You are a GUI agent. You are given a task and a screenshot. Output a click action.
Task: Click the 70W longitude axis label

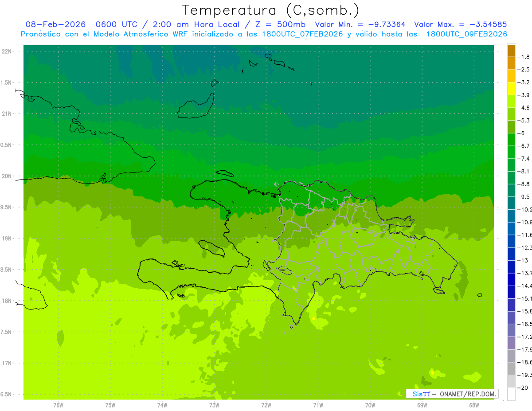click(x=370, y=405)
